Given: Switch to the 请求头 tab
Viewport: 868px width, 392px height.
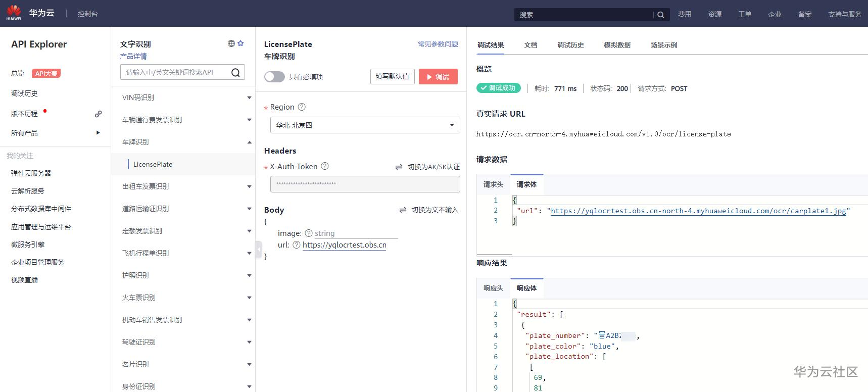Looking at the screenshot, I should 493,184.
